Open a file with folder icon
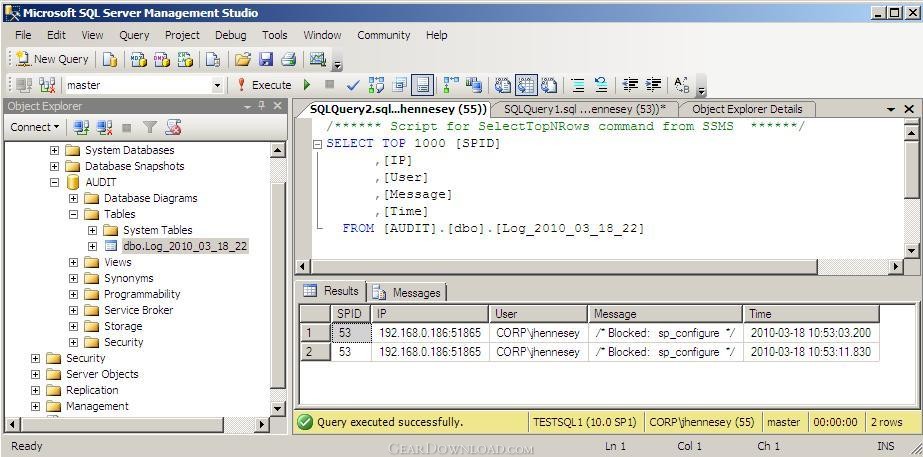 tap(243, 59)
